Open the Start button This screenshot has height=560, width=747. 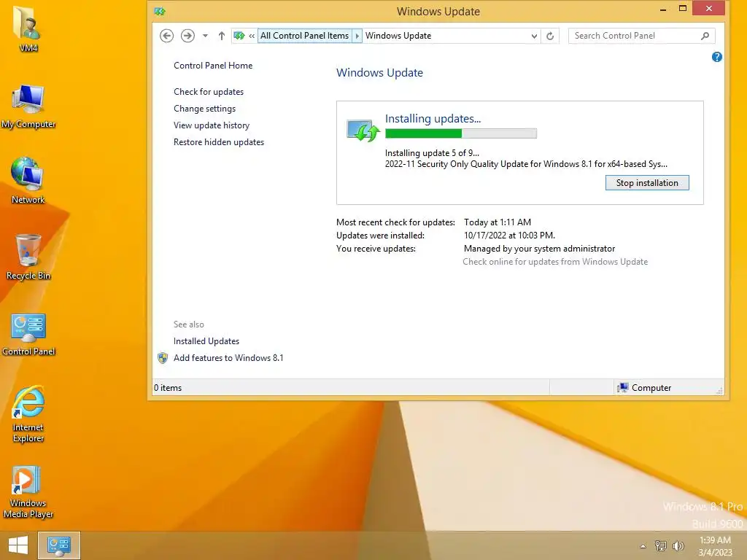coord(18,545)
